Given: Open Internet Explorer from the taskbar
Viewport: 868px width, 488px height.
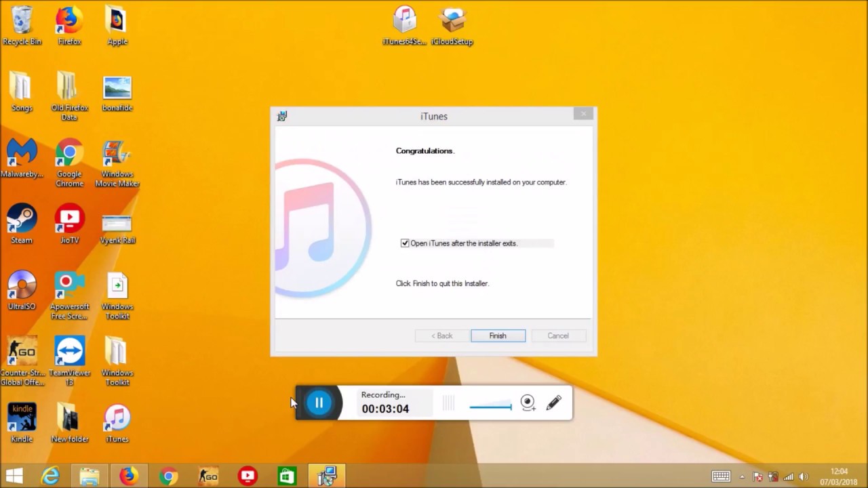Looking at the screenshot, I should tap(51, 476).
